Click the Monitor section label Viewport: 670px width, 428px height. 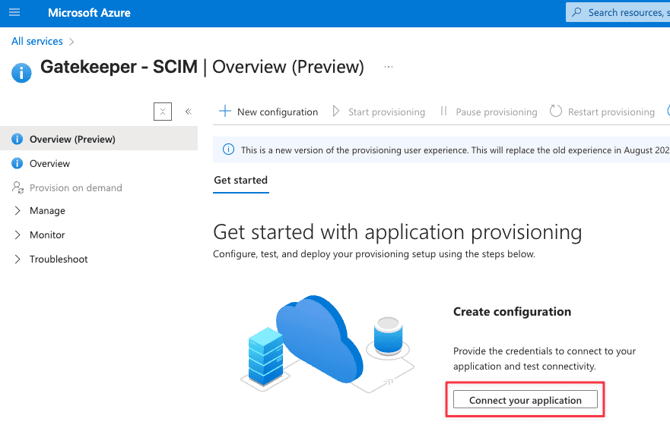pyautogui.click(x=47, y=235)
